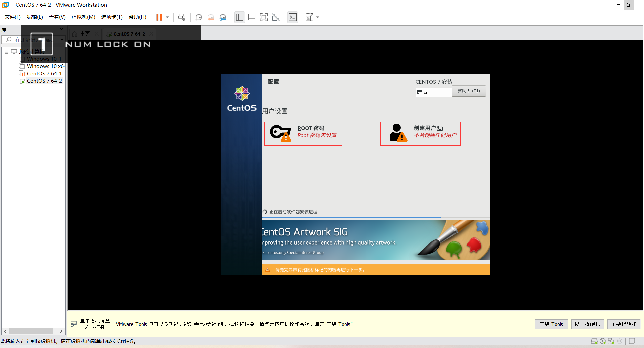Click the 用户设置 heading
The width and height of the screenshot is (644, 348).
coord(275,111)
